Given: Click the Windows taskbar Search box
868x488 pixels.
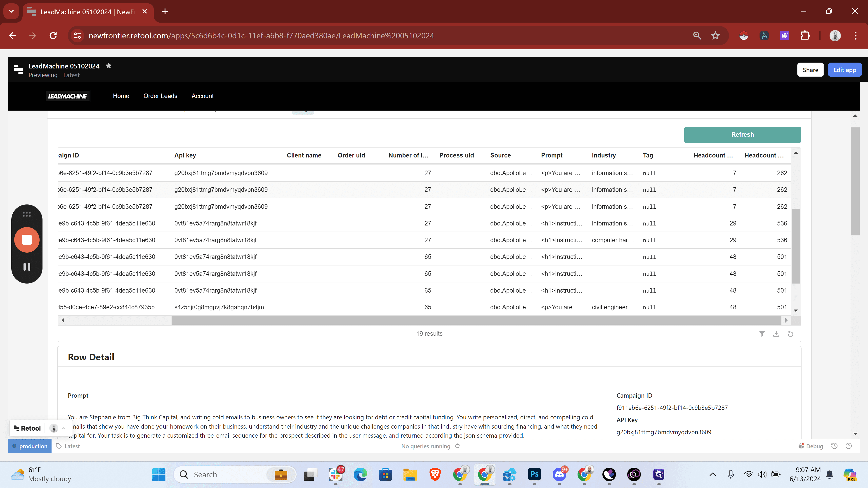Looking at the screenshot, I should click(235, 474).
